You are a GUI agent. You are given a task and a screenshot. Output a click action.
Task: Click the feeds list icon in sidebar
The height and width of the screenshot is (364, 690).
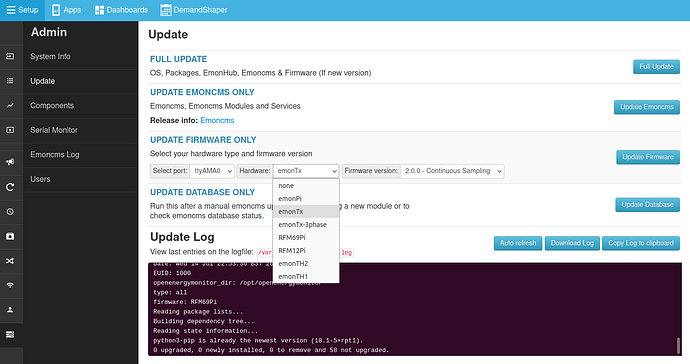(10, 81)
